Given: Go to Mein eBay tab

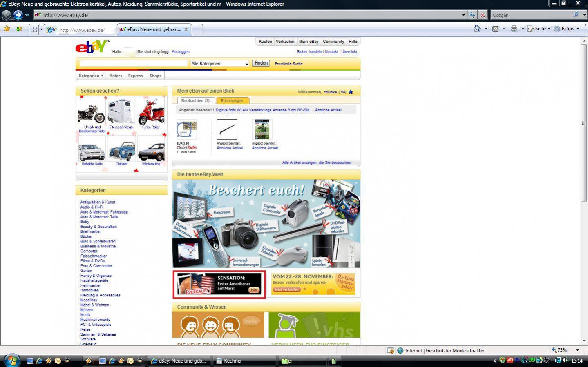Looking at the screenshot, I should pos(309,42).
